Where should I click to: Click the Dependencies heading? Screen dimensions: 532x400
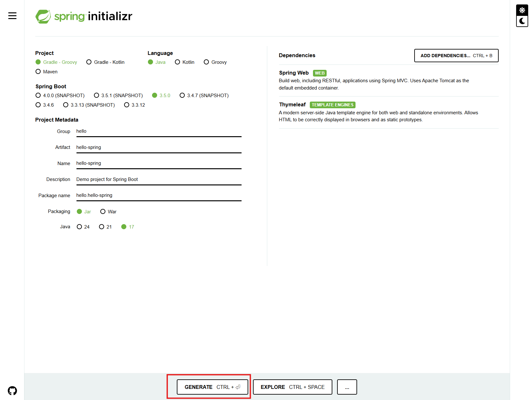(297, 56)
